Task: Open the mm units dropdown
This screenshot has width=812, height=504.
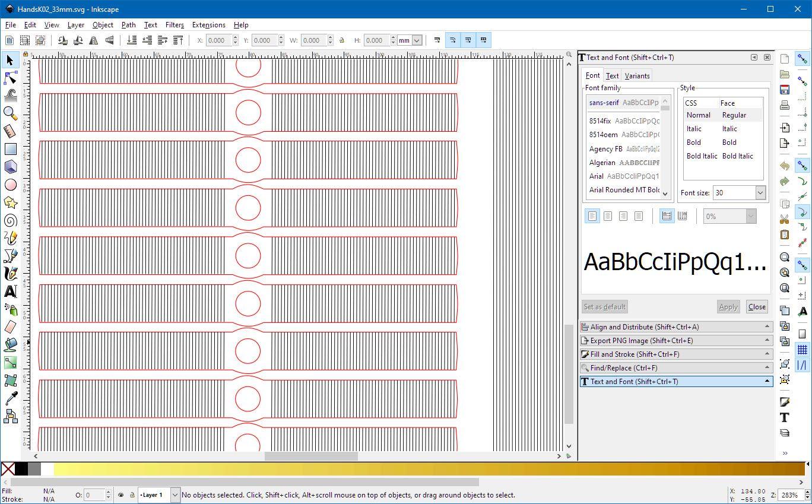Action: (410, 40)
